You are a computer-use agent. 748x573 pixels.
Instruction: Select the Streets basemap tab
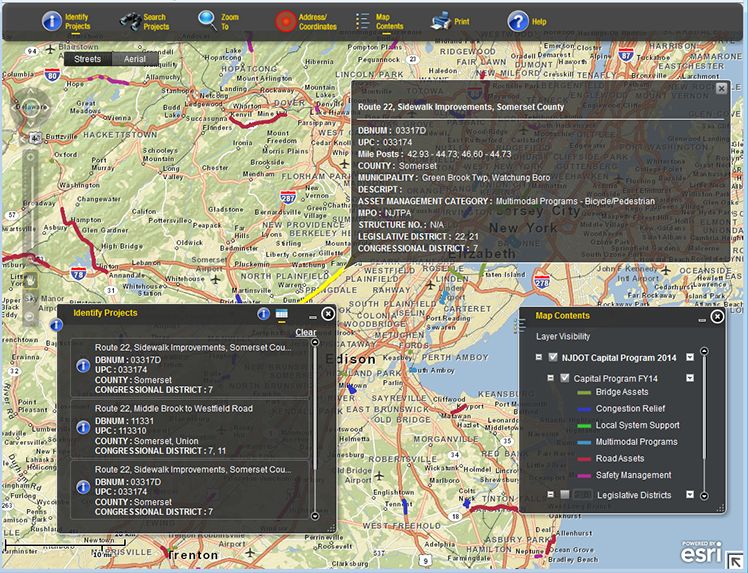click(88, 59)
